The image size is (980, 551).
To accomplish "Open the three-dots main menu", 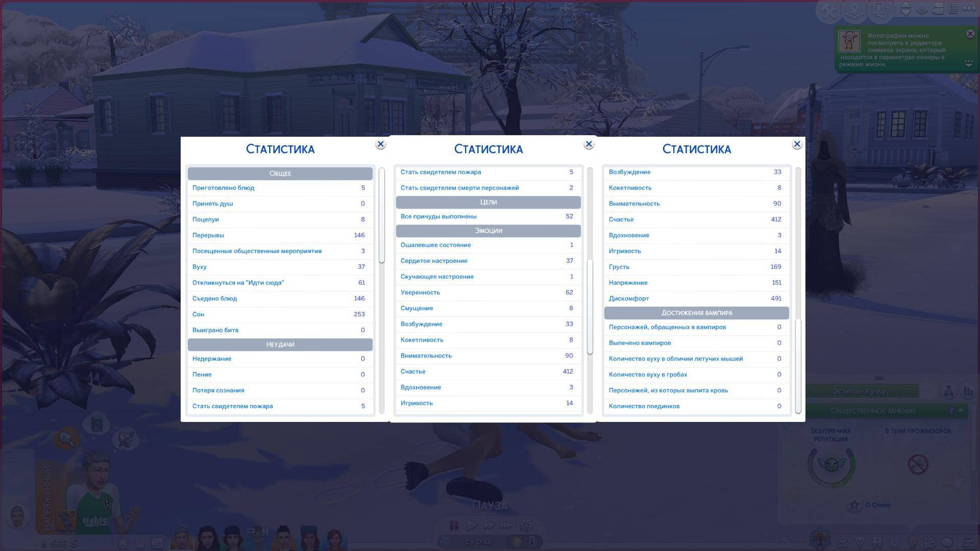I will pyautogui.click(x=969, y=9).
